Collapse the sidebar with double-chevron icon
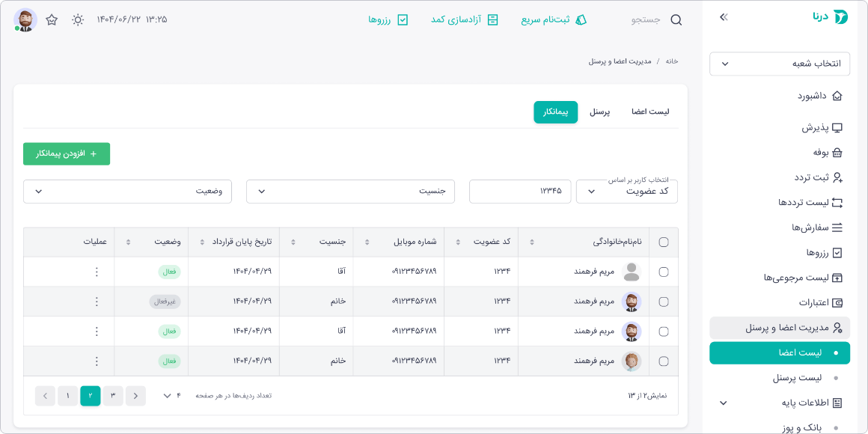Image resolution: width=868 pixels, height=434 pixels. coord(724,17)
